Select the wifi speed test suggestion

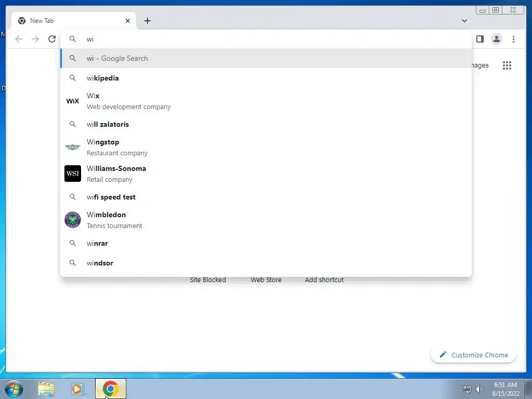(x=266, y=197)
